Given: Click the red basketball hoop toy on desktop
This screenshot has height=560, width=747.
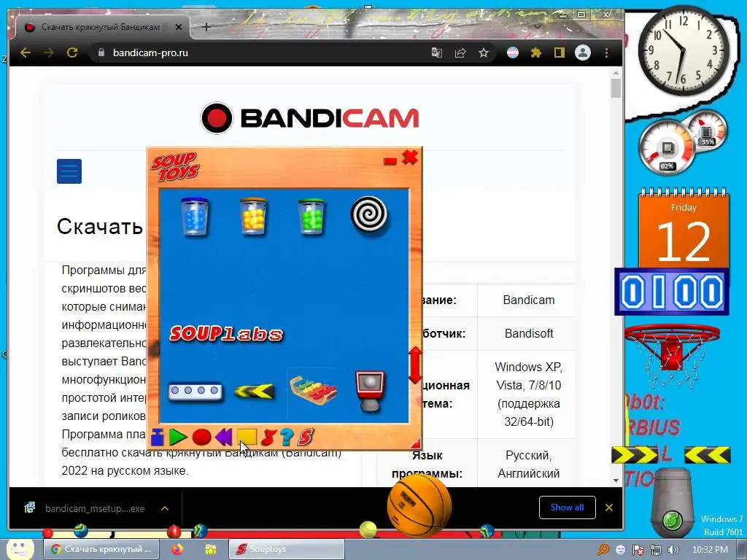Looking at the screenshot, I should coord(672,355).
